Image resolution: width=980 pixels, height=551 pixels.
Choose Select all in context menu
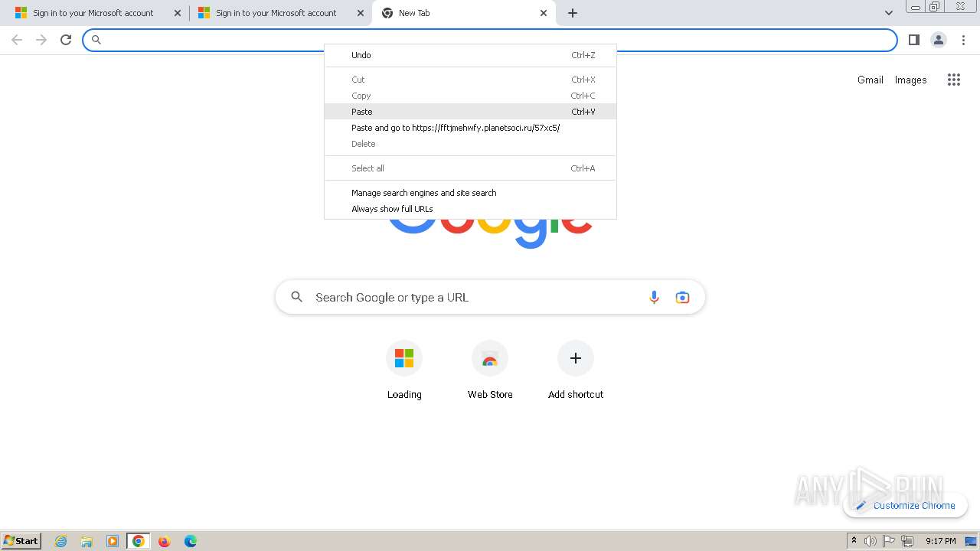pos(470,168)
